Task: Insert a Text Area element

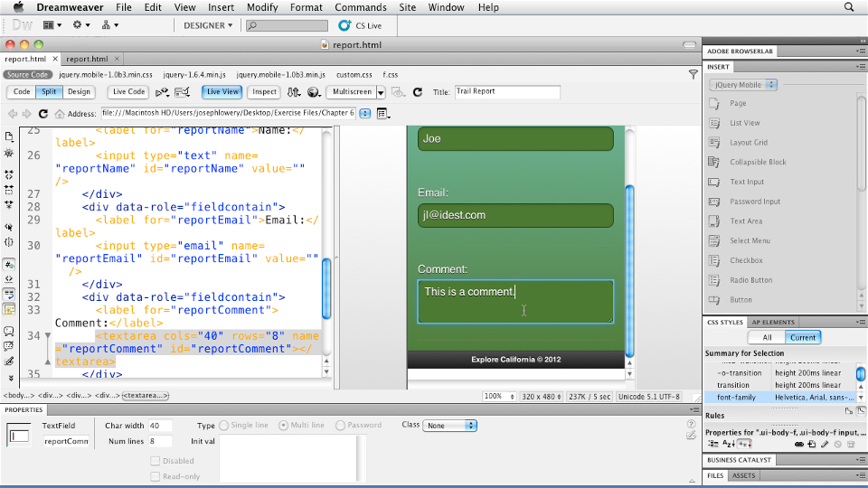Action: pos(714,221)
